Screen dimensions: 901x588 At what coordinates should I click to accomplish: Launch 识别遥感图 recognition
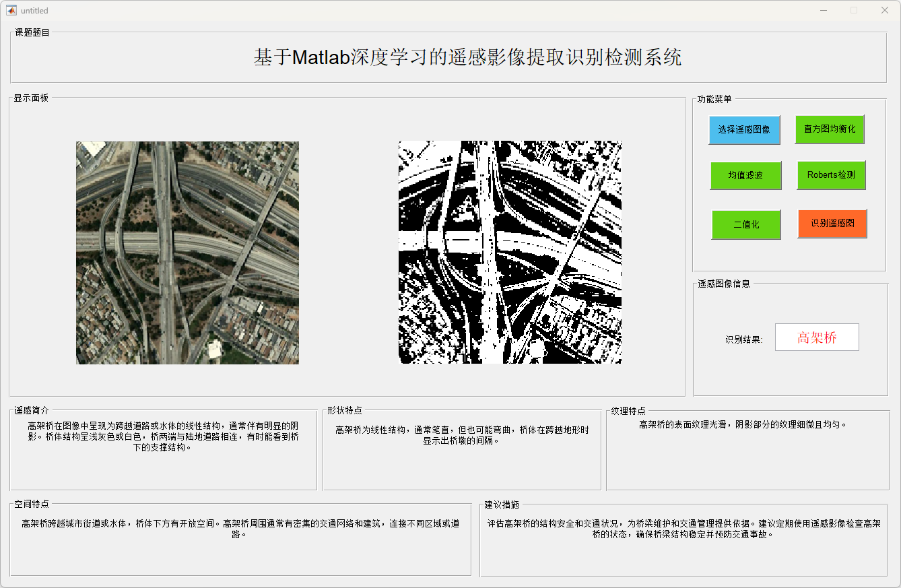(x=832, y=224)
